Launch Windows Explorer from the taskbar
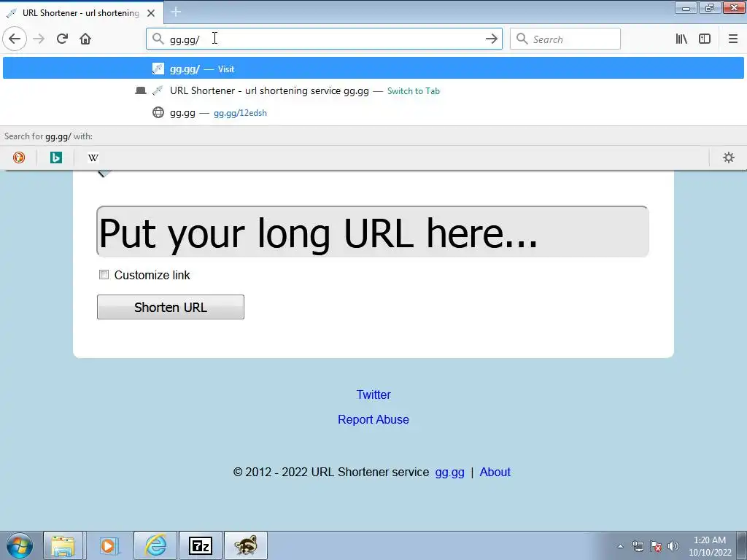The width and height of the screenshot is (747, 560). click(63, 545)
